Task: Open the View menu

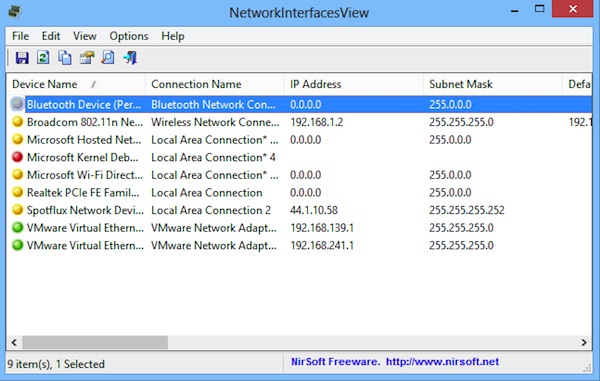Action: pyautogui.click(x=85, y=36)
